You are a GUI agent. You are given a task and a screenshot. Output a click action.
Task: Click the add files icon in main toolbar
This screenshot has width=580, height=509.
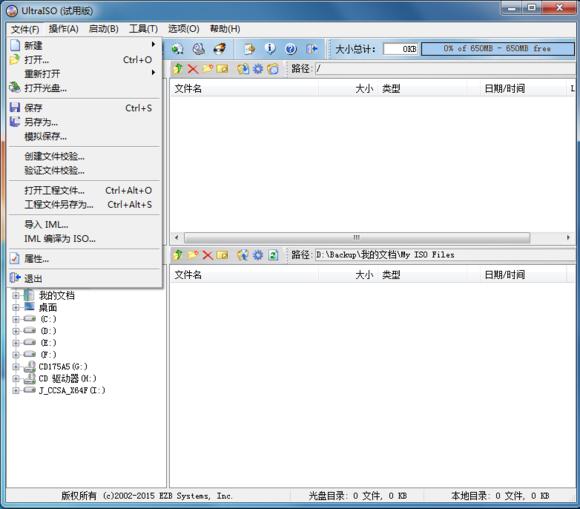[x=249, y=49]
